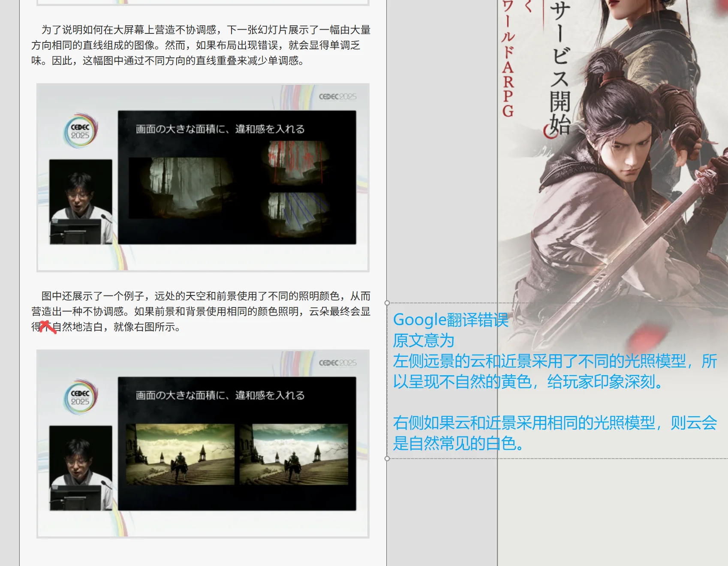The height and width of the screenshot is (566, 728).
Task: Click the red vertical "ワールドARPG" text
Action: coord(508,60)
